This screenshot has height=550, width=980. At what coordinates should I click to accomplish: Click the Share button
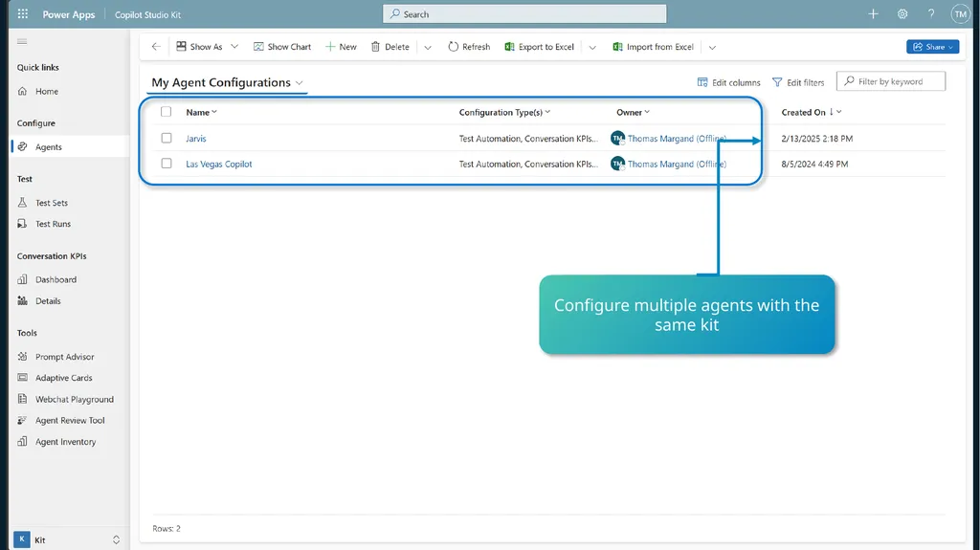[x=932, y=46]
